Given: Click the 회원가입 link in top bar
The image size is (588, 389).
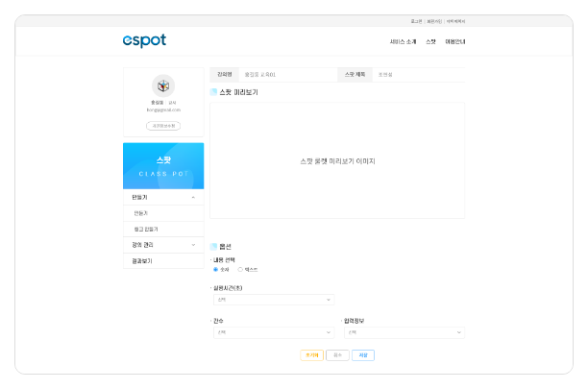Looking at the screenshot, I should point(433,20).
